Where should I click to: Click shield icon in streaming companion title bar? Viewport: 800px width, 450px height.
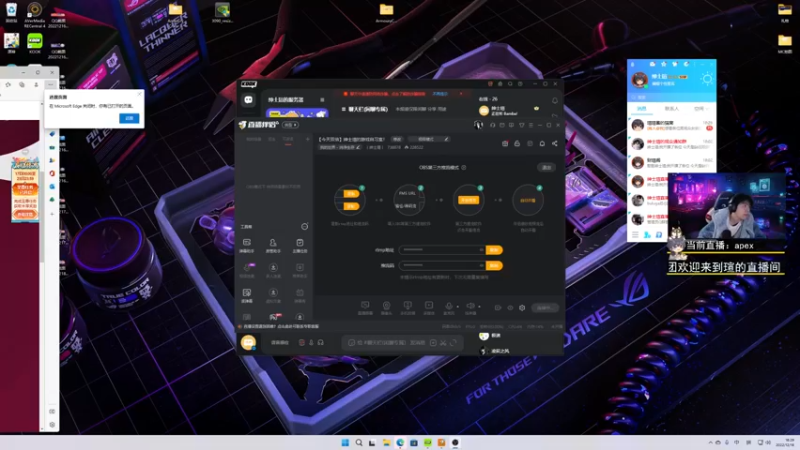(x=521, y=125)
